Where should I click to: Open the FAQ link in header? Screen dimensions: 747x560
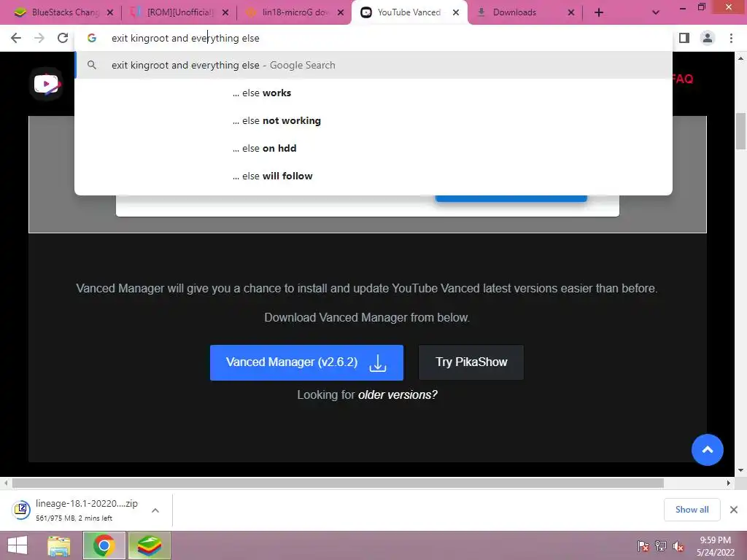[x=683, y=79]
